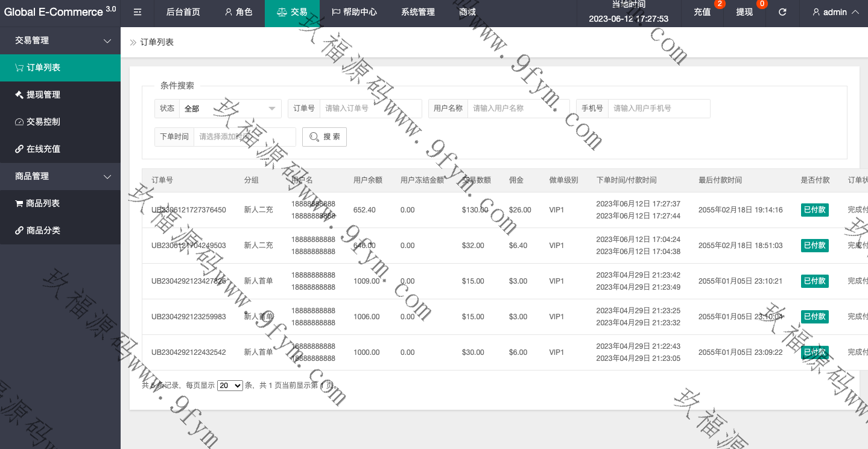Click the 订单号 input field

tap(370, 109)
